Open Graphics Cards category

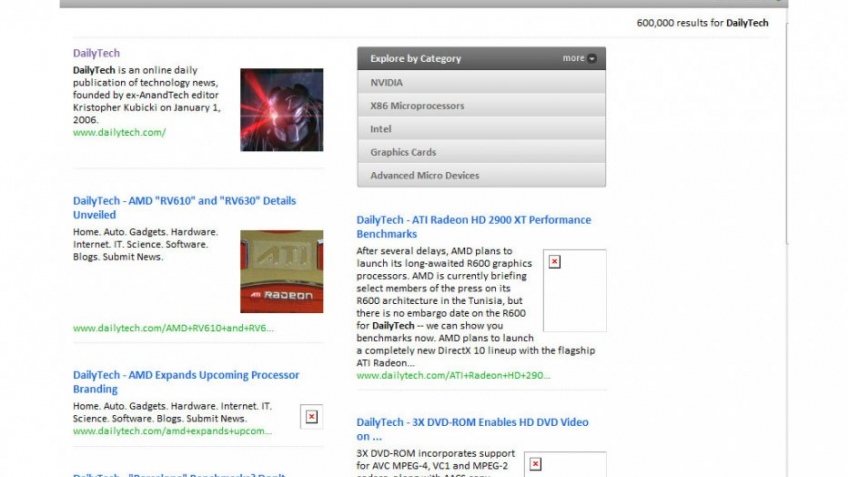point(481,152)
